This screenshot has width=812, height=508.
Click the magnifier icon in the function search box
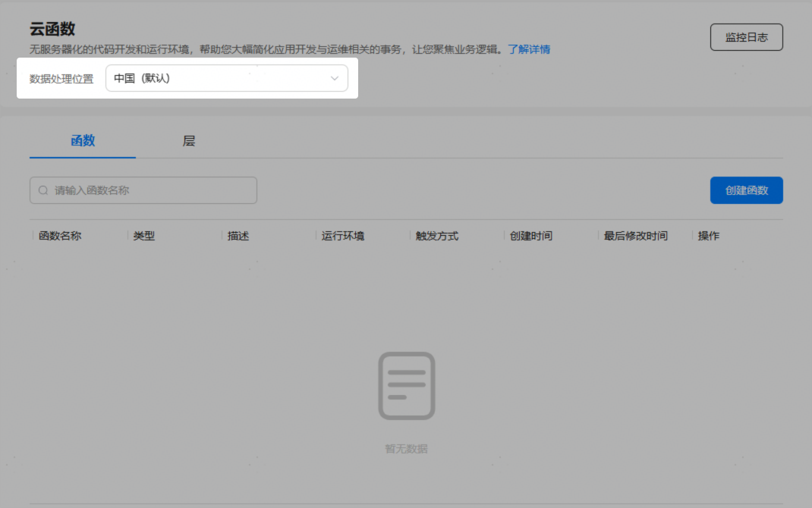[x=43, y=191]
